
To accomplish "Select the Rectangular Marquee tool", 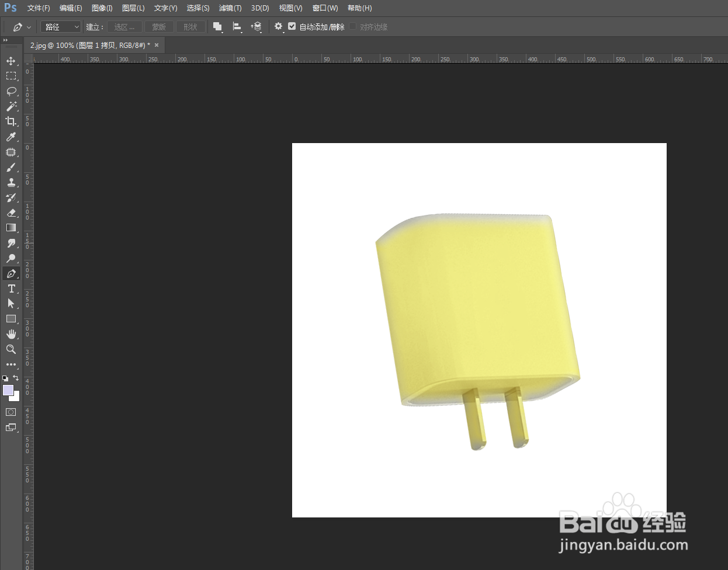I will [x=11, y=76].
